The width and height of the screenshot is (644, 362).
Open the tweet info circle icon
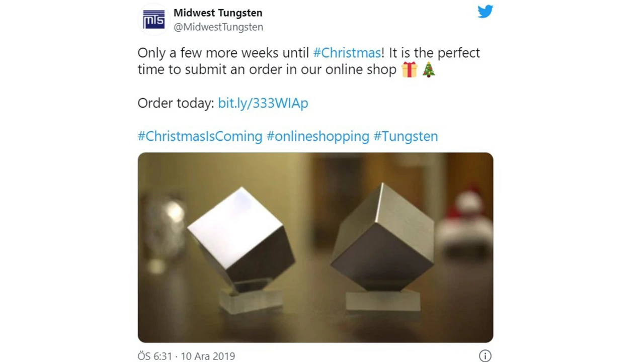485,356
